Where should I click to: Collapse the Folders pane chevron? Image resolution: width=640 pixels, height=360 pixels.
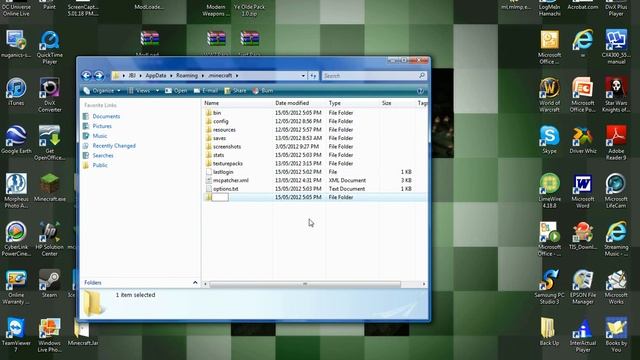pos(195,282)
